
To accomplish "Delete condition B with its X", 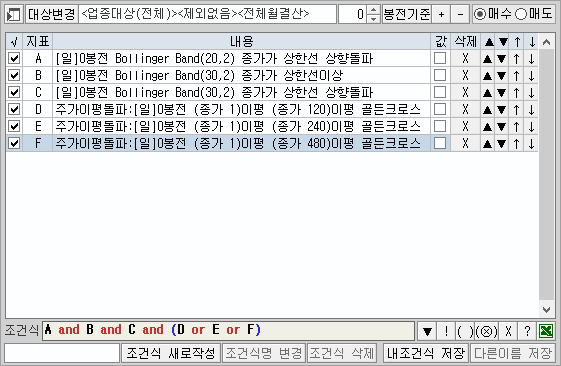I will coord(465,75).
